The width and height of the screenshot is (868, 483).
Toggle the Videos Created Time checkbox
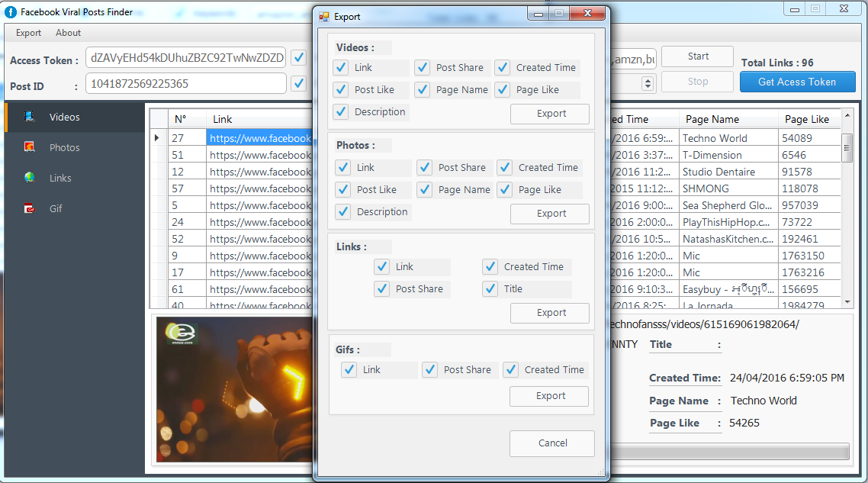coord(503,68)
